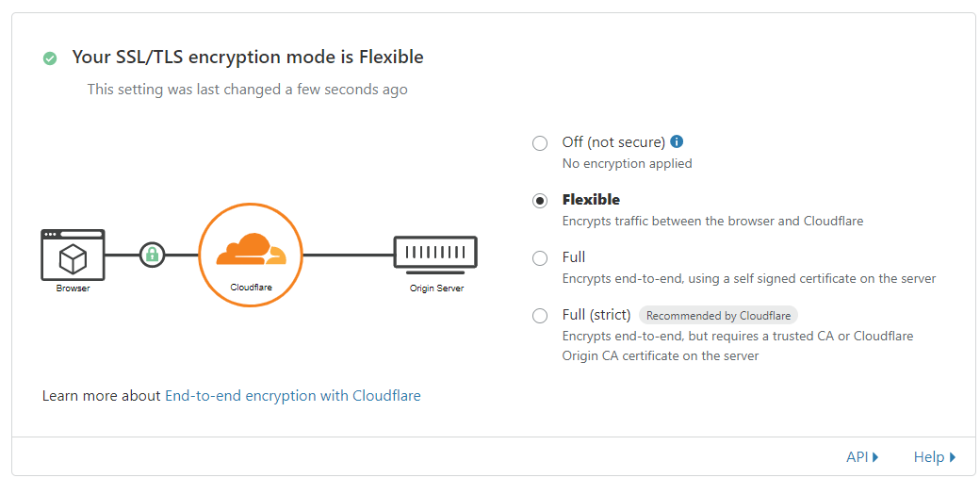Click the Full (strict) option label
980x478 pixels.
pos(596,315)
